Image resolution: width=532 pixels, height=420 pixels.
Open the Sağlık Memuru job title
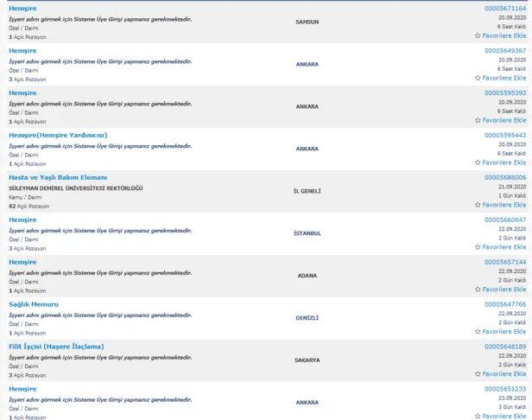click(x=34, y=304)
